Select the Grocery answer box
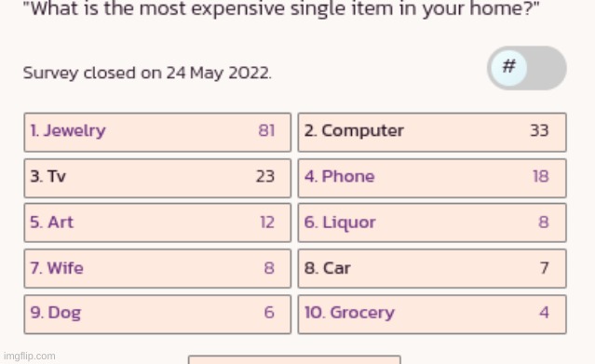Image resolution: width=595 pixels, height=364 pixels. point(432,315)
